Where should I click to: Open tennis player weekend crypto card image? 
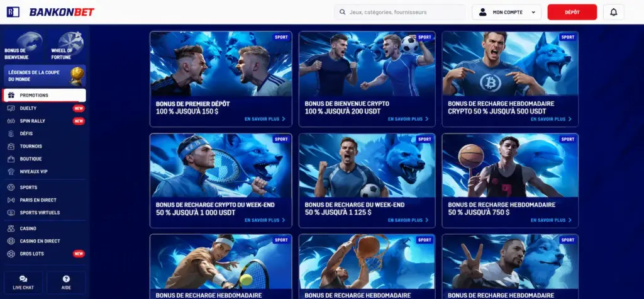point(221,166)
